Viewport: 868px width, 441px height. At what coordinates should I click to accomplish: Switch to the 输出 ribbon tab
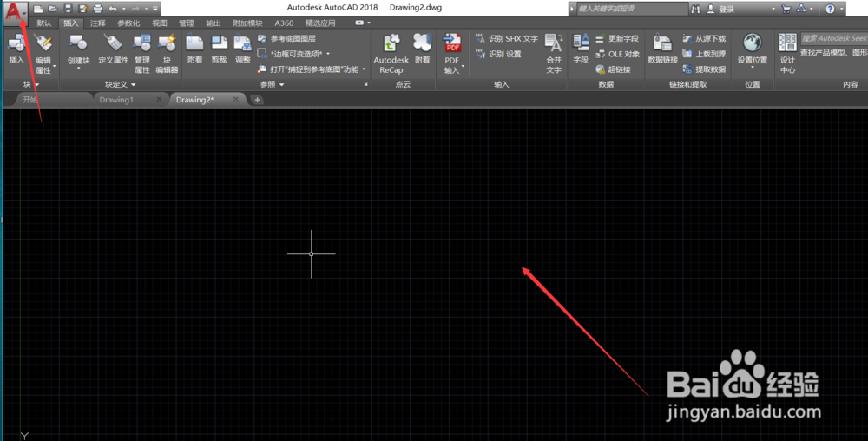214,23
